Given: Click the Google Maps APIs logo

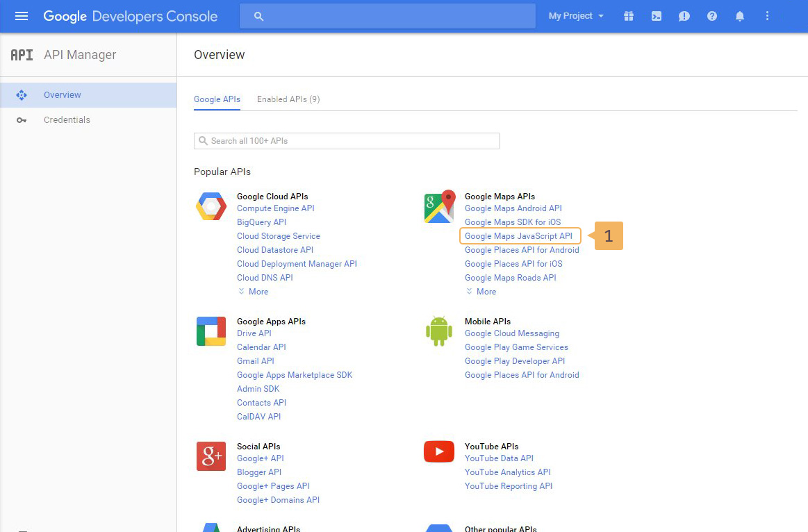Looking at the screenshot, I should pos(439,207).
